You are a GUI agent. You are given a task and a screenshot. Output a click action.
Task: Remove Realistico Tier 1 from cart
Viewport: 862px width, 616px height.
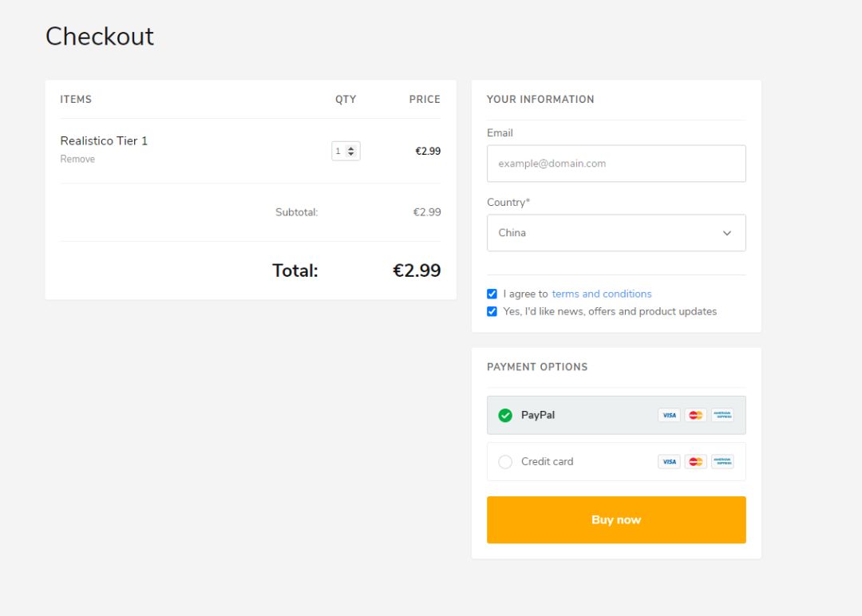[x=77, y=159]
